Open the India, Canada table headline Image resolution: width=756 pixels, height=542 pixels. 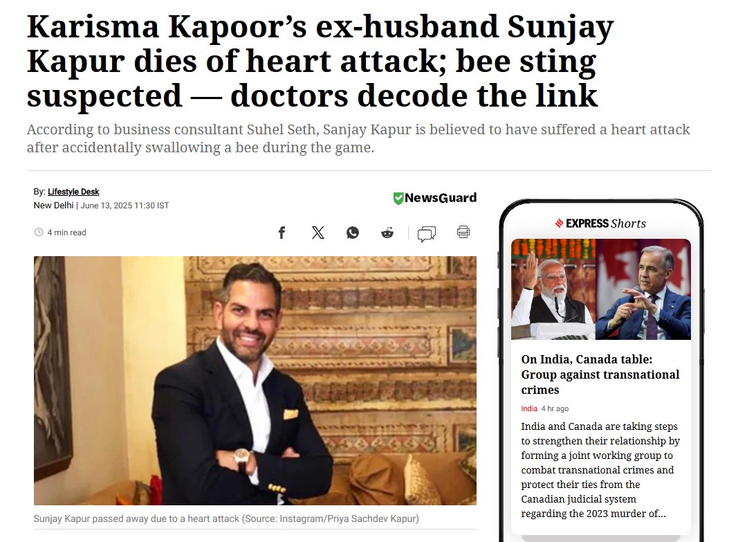tap(600, 374)
